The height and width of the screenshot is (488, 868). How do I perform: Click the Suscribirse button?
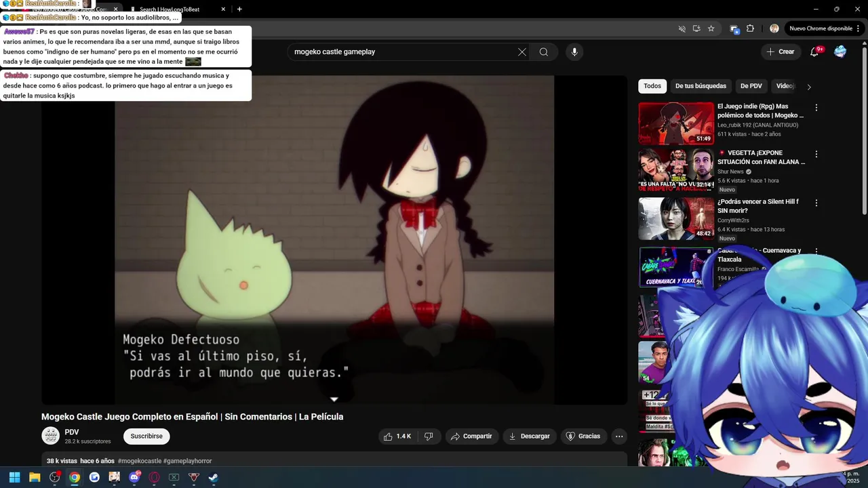[x=146, y=436]
